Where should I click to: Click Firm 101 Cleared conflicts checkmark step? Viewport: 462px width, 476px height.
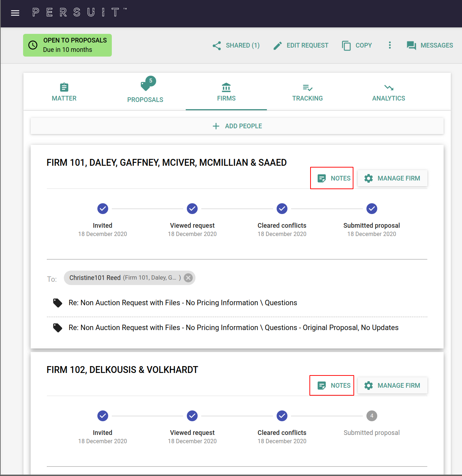point(282,209)
